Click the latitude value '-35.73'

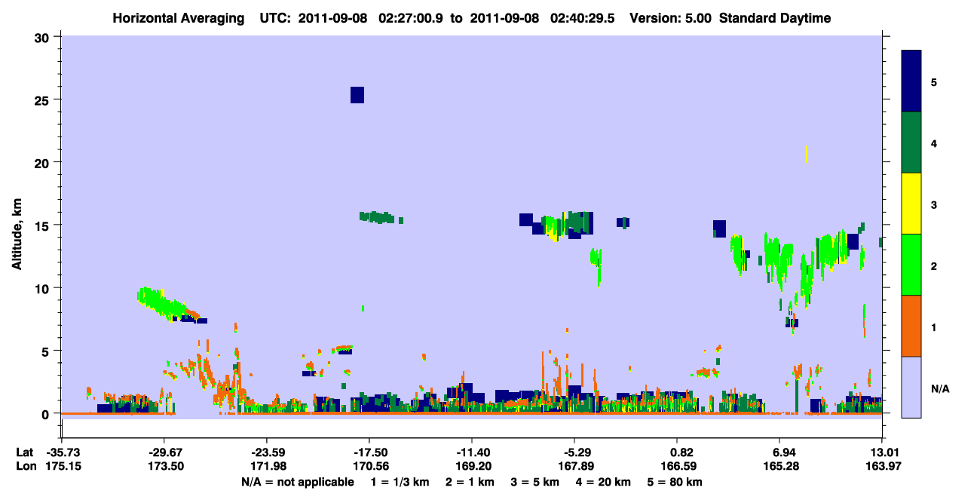(61, 452)
